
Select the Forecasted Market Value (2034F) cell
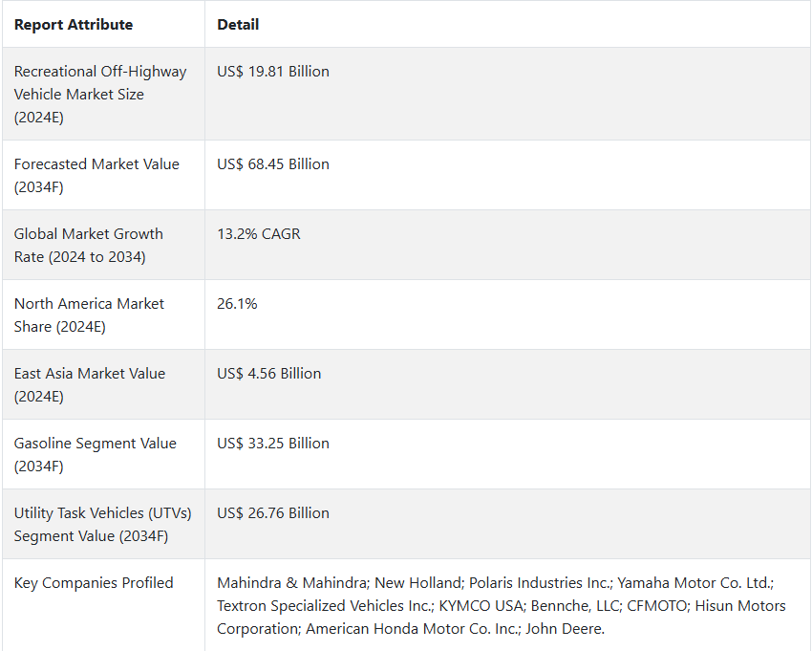click(96, 175)
